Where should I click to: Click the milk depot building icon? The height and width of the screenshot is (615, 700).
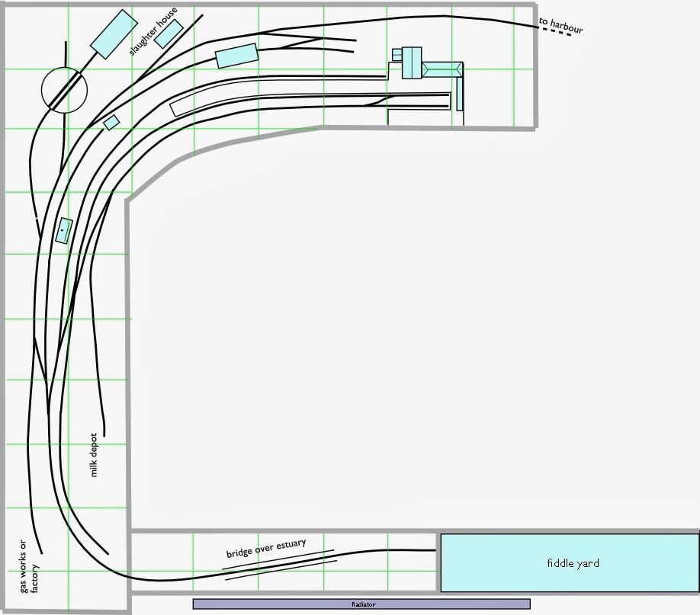coord(63,229)
